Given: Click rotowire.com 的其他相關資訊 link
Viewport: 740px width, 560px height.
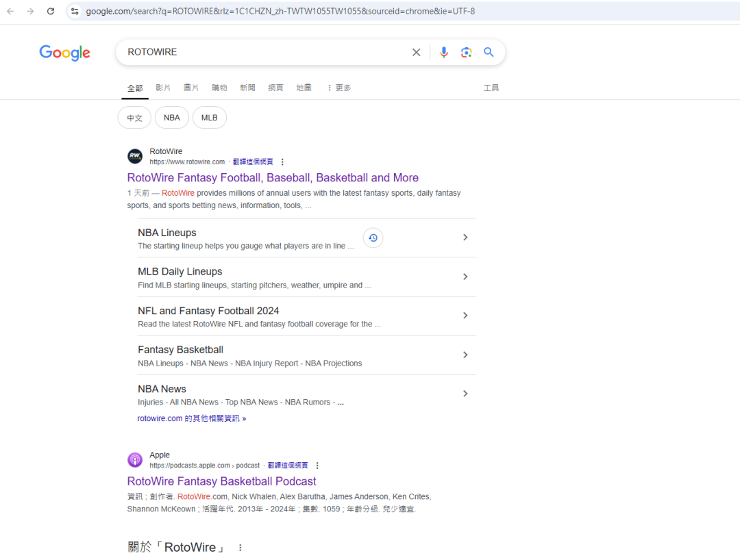Looking at the screenshot, I should [192, 418].
